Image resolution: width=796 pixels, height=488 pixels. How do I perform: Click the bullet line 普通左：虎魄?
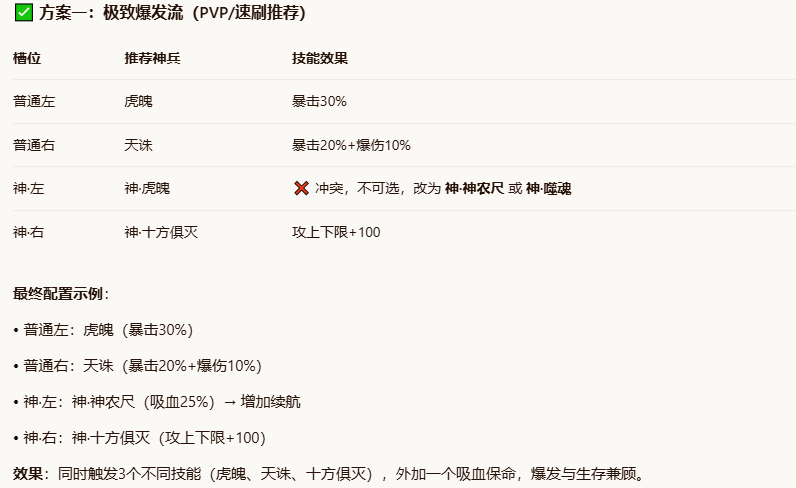point(103,330)
